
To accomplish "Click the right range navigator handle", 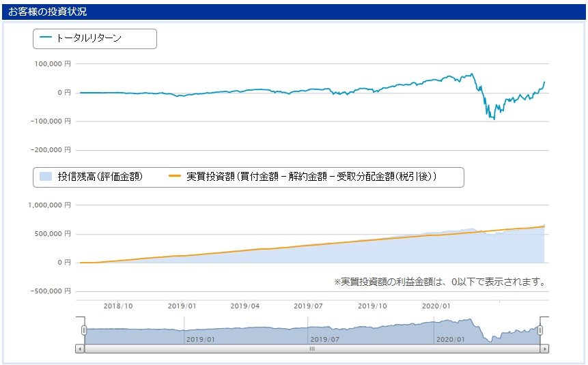I will point(540,330).
